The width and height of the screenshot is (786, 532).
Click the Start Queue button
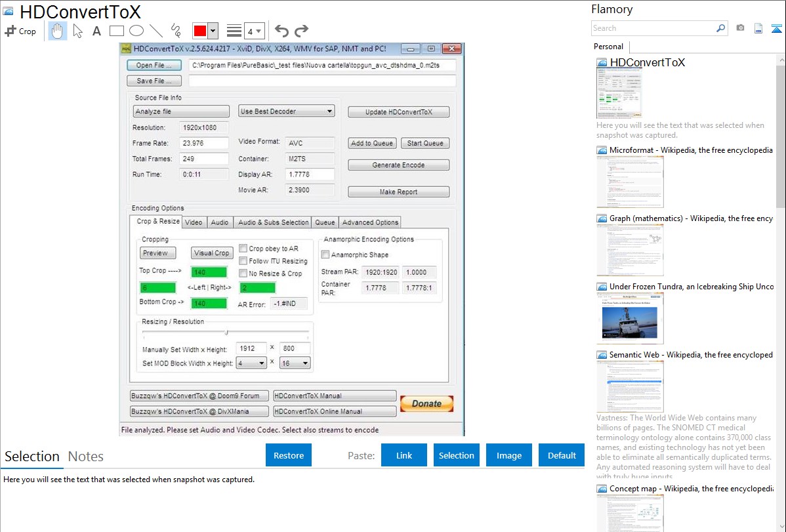click(x=425, y=143)
